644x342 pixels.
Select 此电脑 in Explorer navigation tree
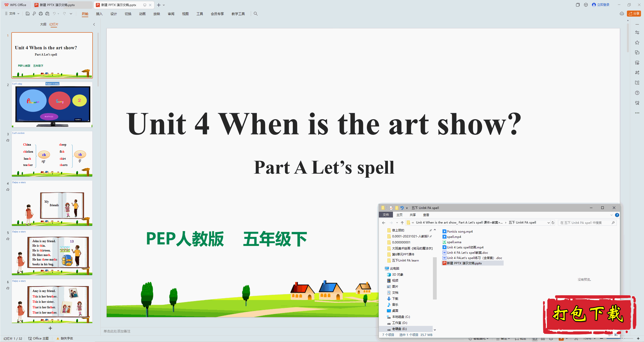(392, 268)
